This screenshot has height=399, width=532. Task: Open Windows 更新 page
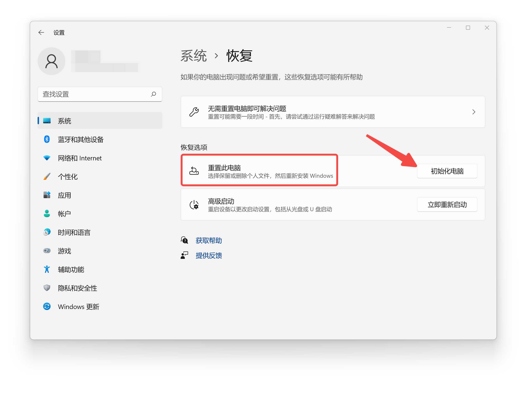pos(100,306)
